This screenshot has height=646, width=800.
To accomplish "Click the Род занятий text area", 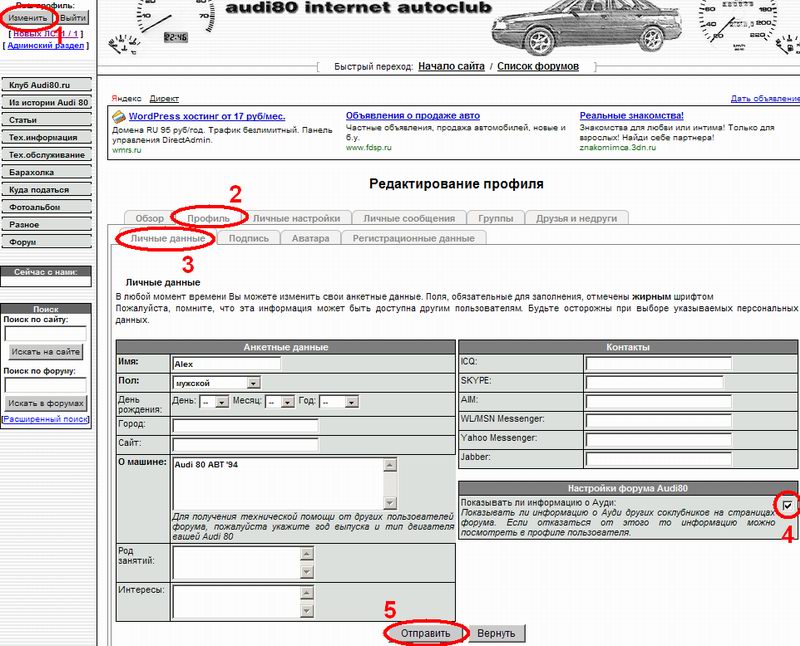I will (x=237, y=563).
